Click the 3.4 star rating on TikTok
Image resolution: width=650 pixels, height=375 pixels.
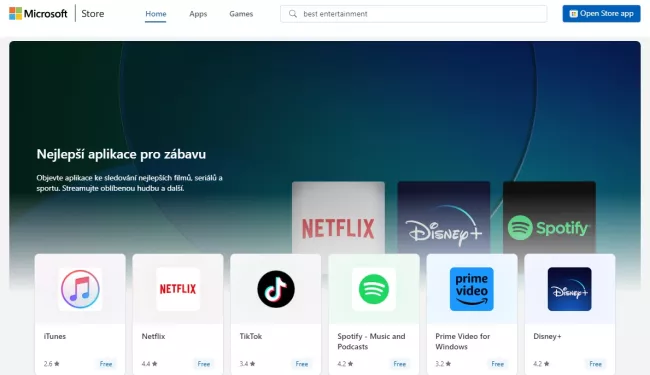pos(247,364)
